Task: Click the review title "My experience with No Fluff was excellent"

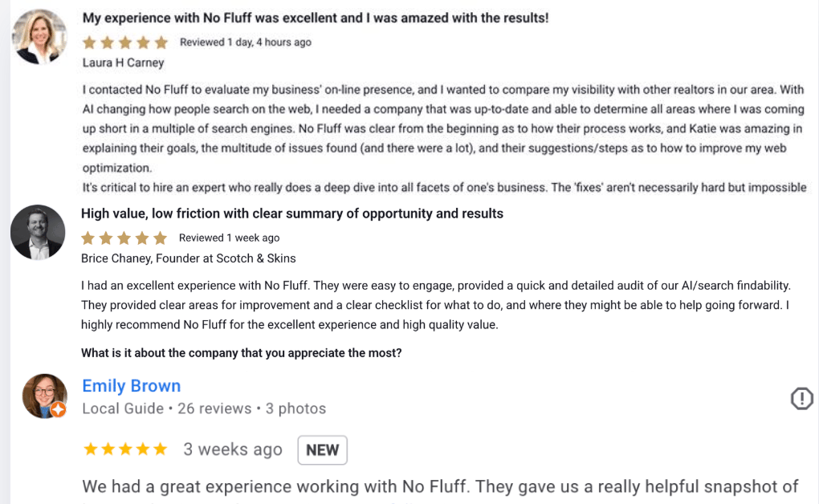Action: 316,18
